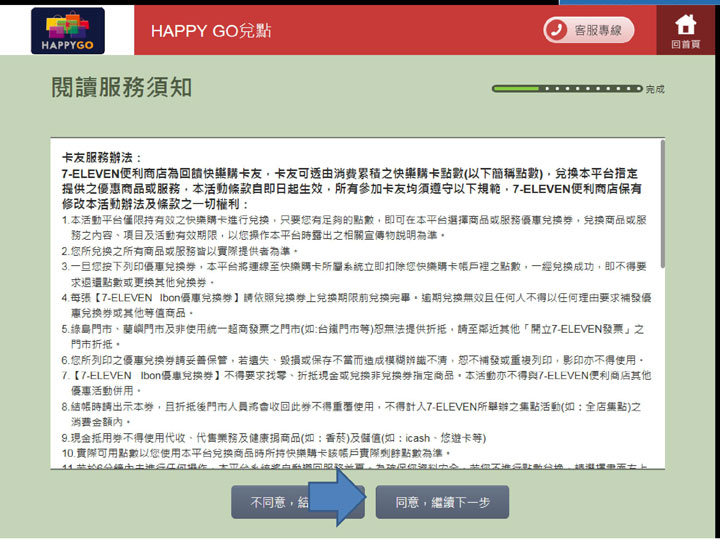Click term 9 mentioning icash、悠遊卡
This screenshot has width=720, height=540.
(274, 438)
